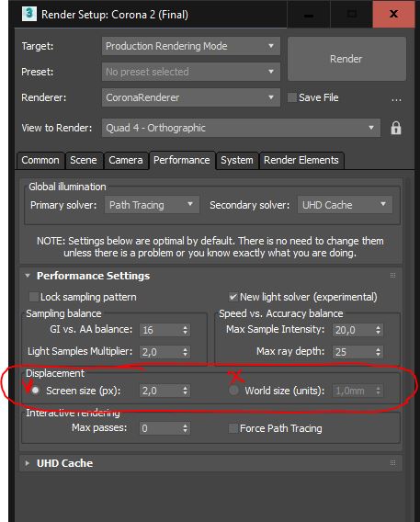Click the Light Samples Multiplier value field
420x522 pixels.
[161, 352]
